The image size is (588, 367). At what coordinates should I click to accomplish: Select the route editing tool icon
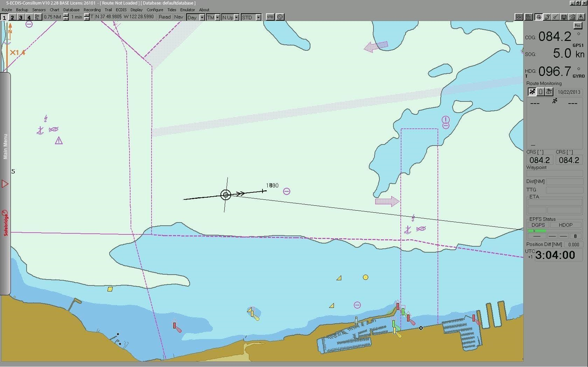547,17
